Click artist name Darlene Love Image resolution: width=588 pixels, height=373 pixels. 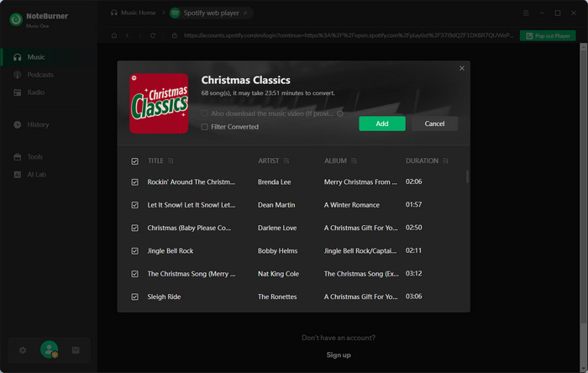click(x=277, y=228)
